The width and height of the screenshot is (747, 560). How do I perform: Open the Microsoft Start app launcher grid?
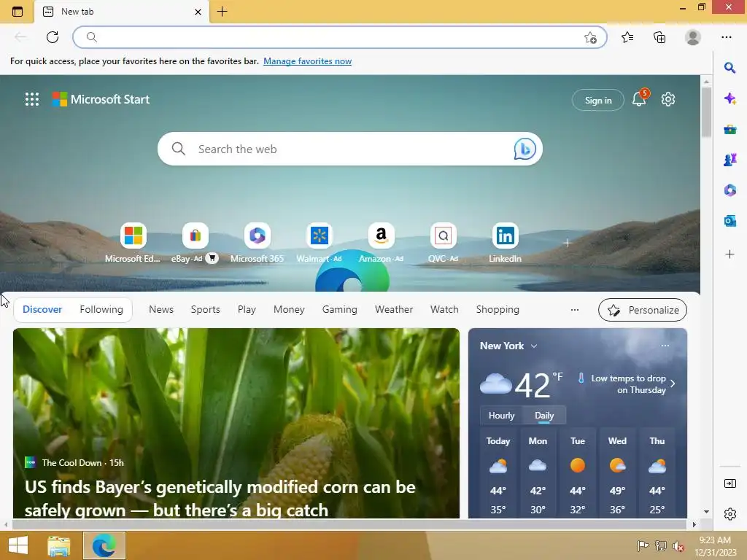pyautogui.click(x=32, y=99)
